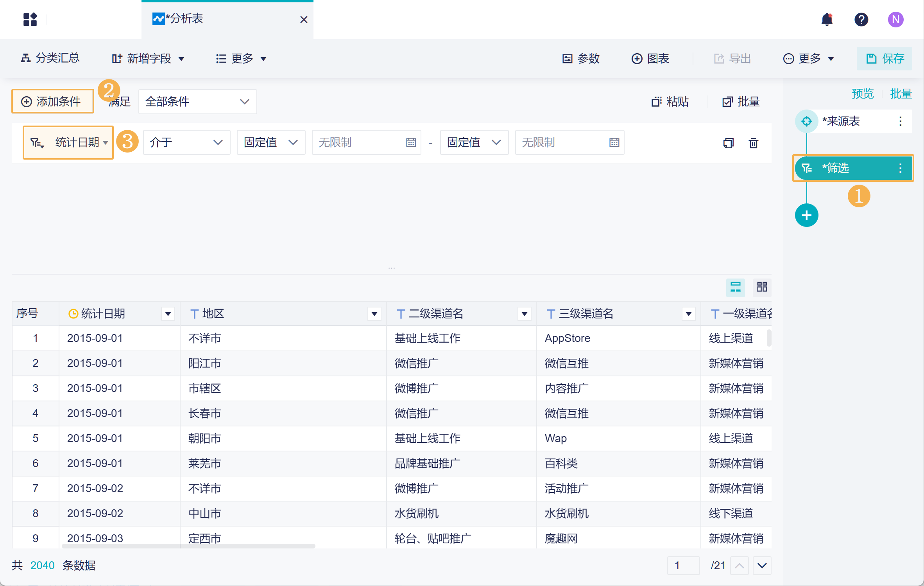The image size is (924, 586).
Task: Open three-dot menu on 筛选 step
Action: tap(901, 168)
